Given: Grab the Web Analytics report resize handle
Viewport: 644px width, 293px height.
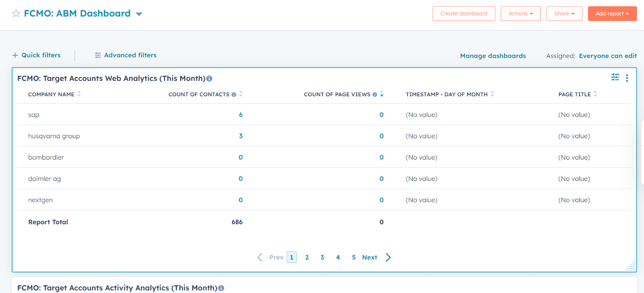Looking at the screenshot, I should (631, 266).
